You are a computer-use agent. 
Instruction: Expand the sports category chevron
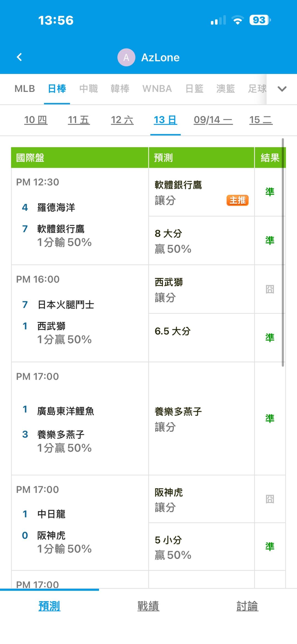[282, 89]
